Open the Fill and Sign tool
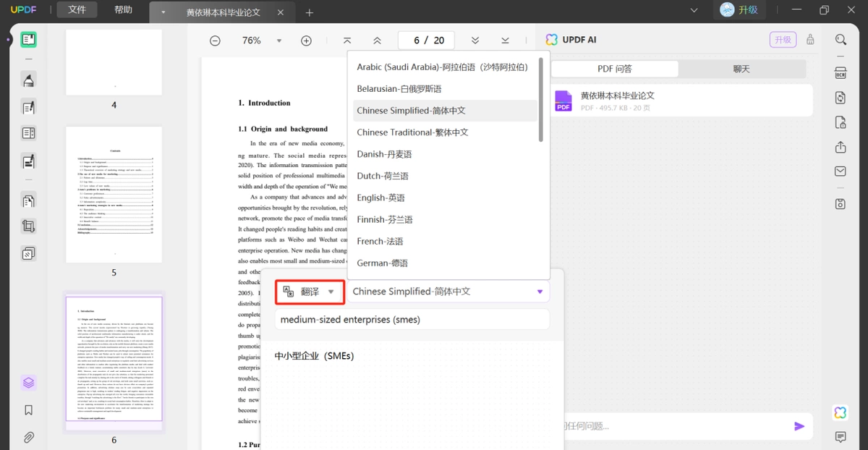Viewport: 868px width, 450px height. click(x=29, y=161)
